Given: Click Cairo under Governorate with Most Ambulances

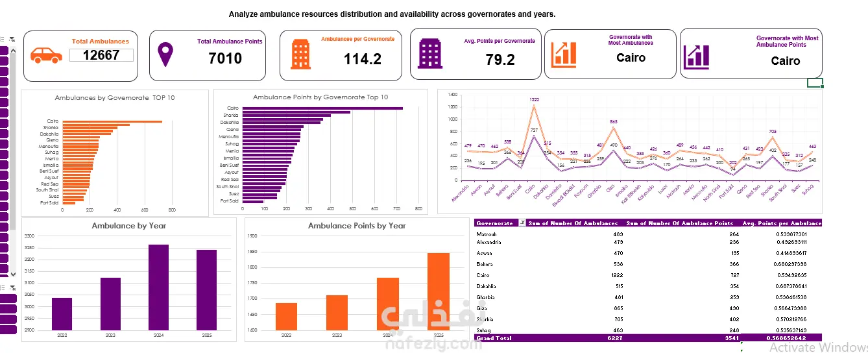Looking at the screenshot, I should tap(631, 58).
